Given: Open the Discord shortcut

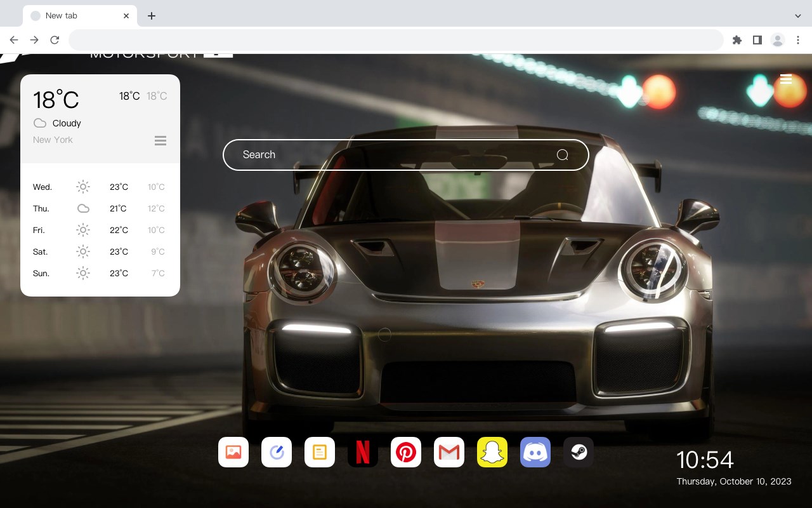Looking at the screenshot, I should point(535,452).
